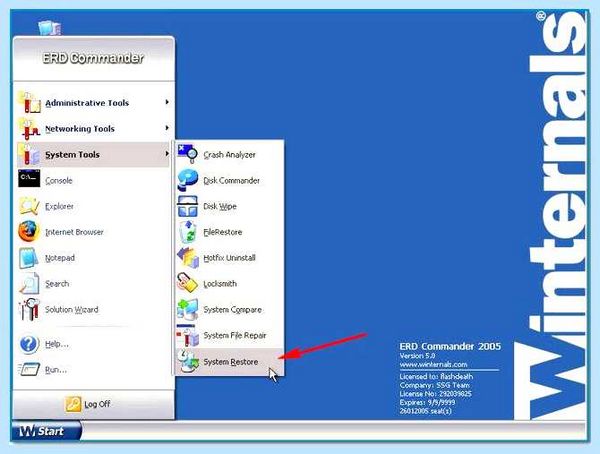
Task: Open the Explorer folder icon
Action: point(29,206)
